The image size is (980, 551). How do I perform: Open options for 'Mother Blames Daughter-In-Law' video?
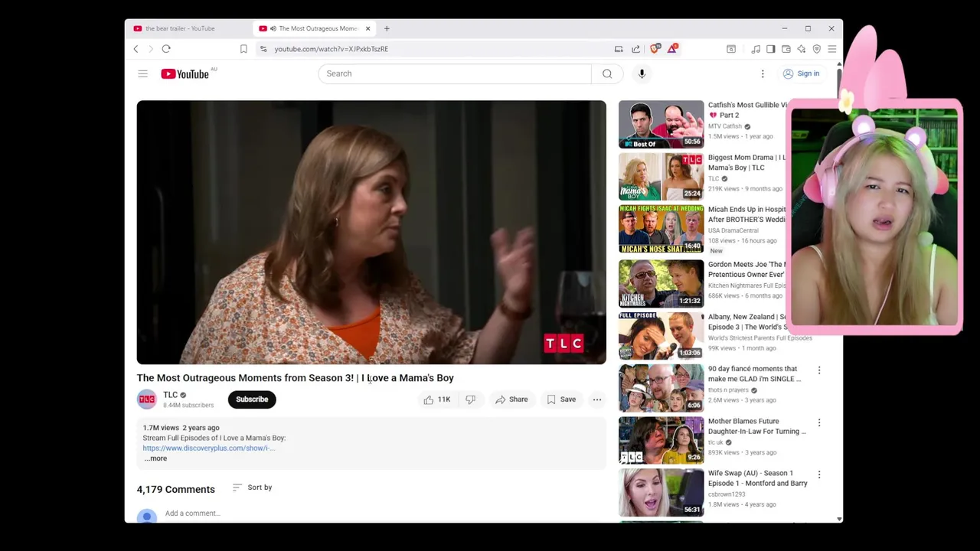[x=819, y=422]
